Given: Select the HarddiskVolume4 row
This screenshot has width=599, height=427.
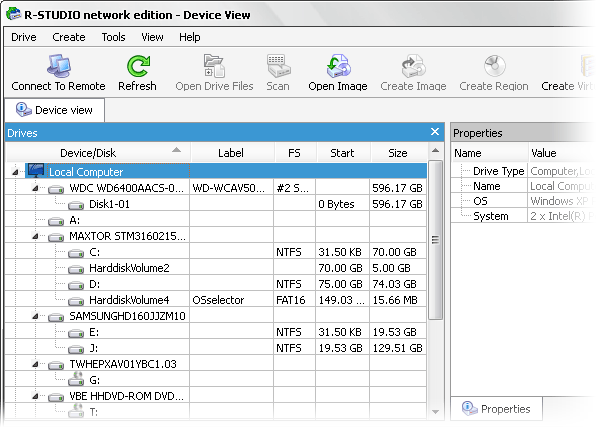Looking at the screenshot, I should point(216,300).
